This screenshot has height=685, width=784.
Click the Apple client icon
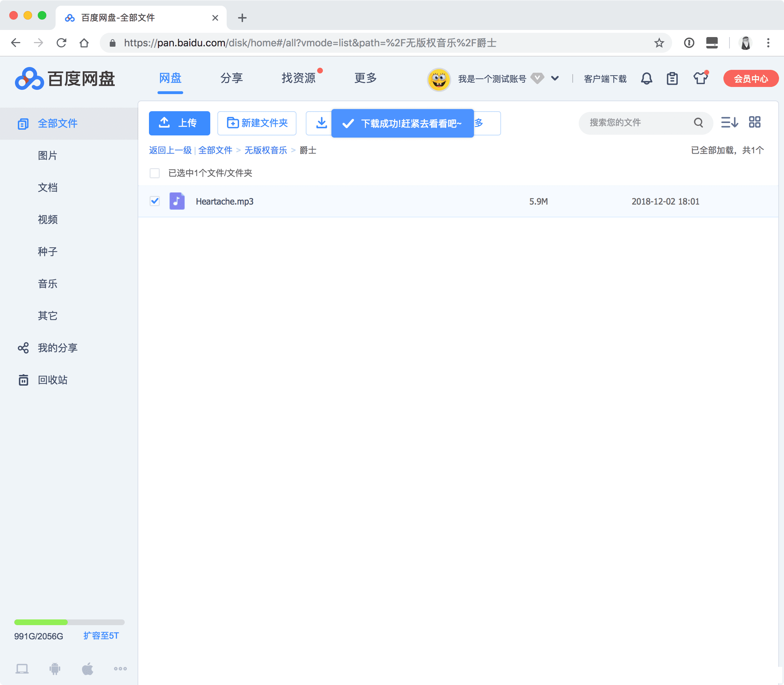tap(88, 669)
